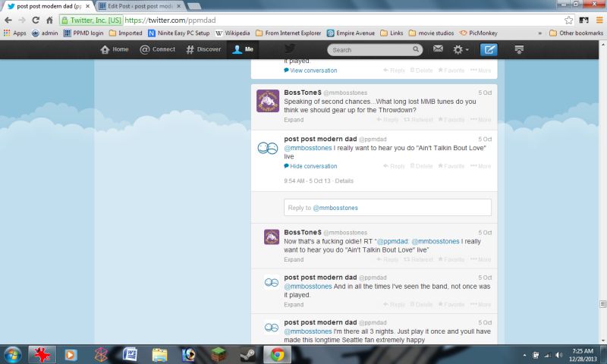This screenshot has height=364, width=607.
Task: Open Details of the 9:54 AM tweet
Action: (x=344, y=181)
